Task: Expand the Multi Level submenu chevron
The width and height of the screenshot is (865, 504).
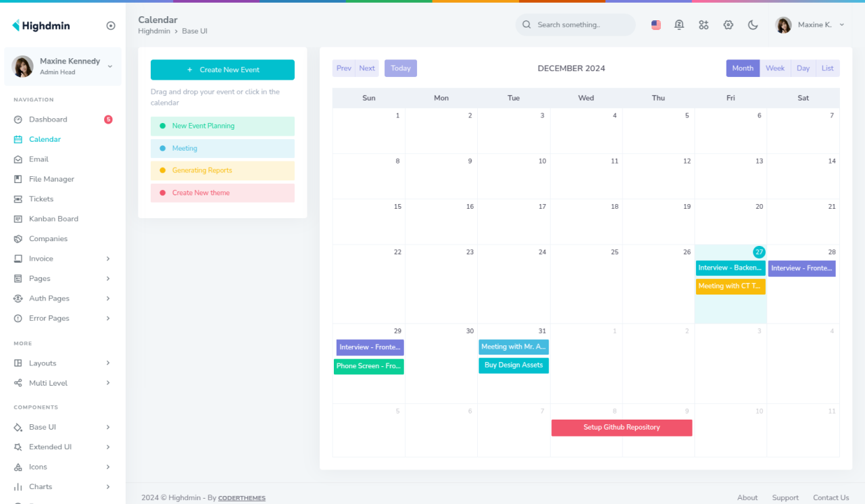Action: click(x=108, y=383)
